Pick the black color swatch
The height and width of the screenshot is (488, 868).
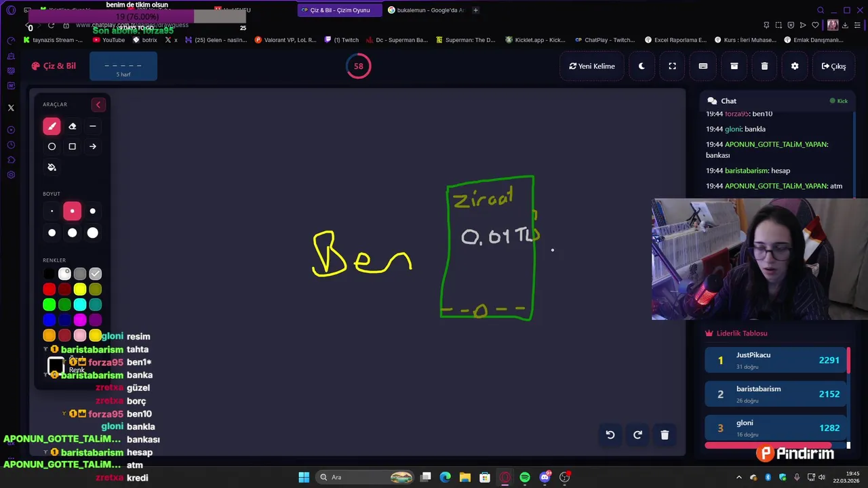coord(49,274)
